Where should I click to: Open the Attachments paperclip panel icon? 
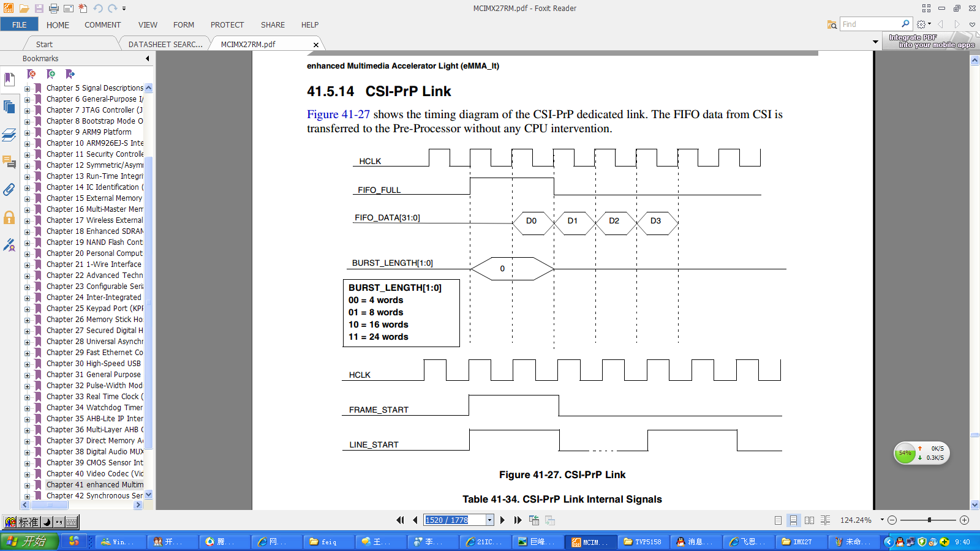(9, 190)
